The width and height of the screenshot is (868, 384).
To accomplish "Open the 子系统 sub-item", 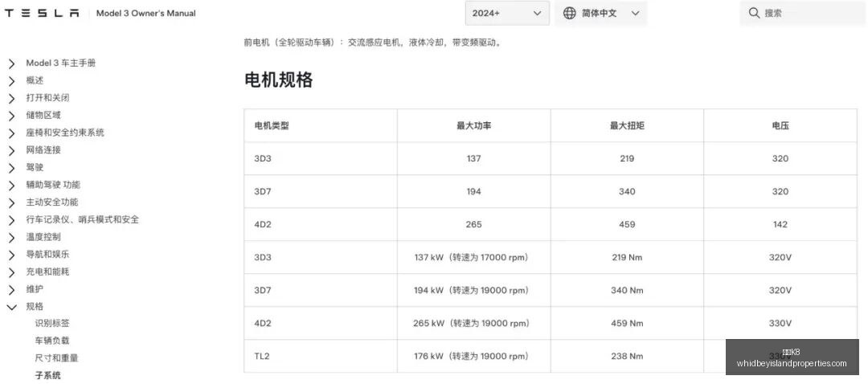I will coord(47,375).
